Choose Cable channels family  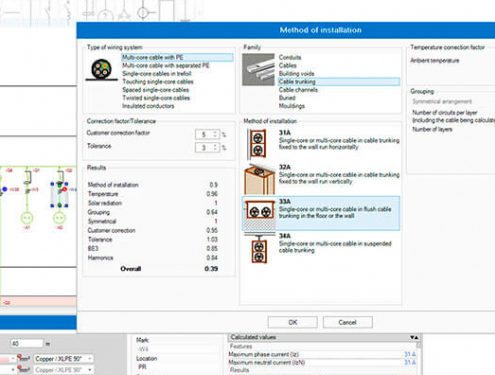tap(298, 90)
